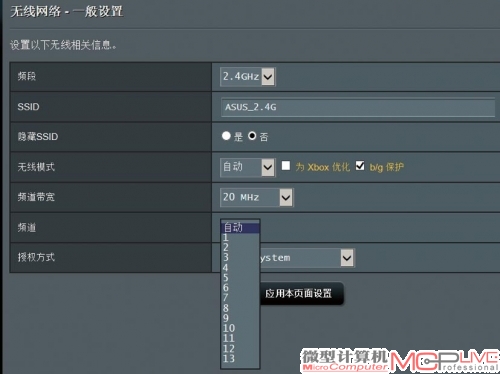Open the 频道带宽 20 MHz dropdown
The width and height of the screenshot is (500, 374).
pyautogui.click(x=257, y=197)
